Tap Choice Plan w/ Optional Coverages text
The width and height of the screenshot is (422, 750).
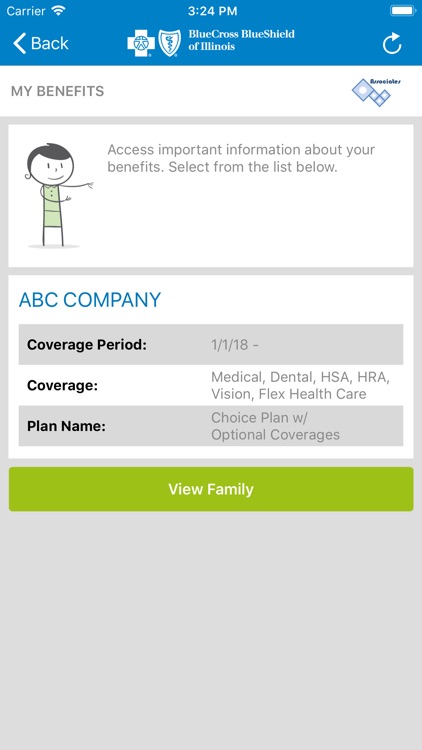(x=276, y=426)
